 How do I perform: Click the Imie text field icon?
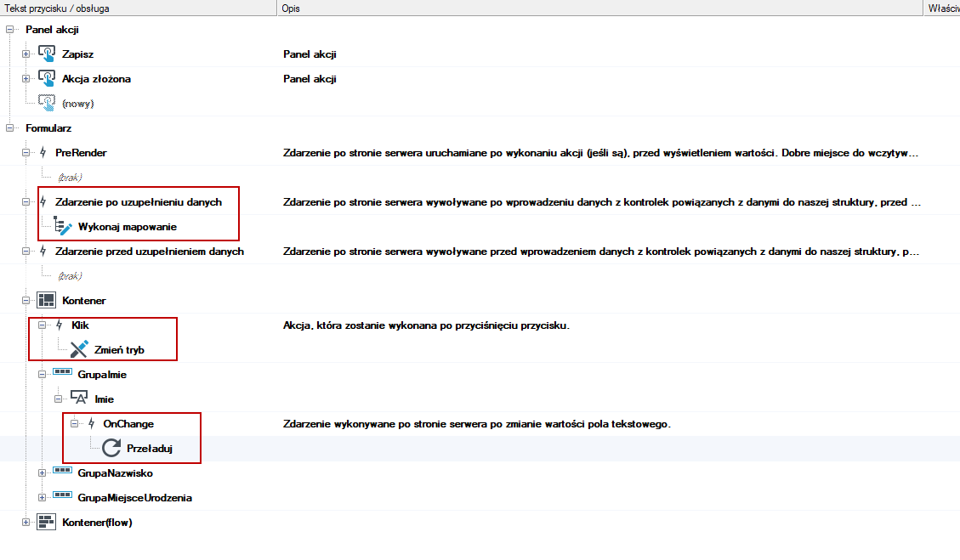79,398
